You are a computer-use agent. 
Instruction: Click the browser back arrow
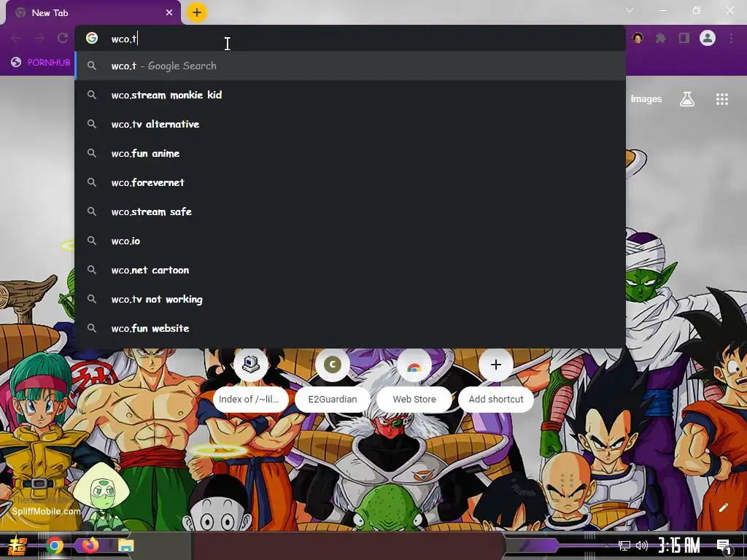(x=16, y=38)
